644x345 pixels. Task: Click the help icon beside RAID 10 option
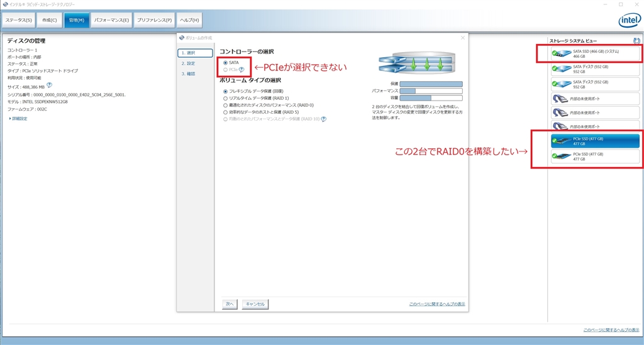(x=324, y=119)
